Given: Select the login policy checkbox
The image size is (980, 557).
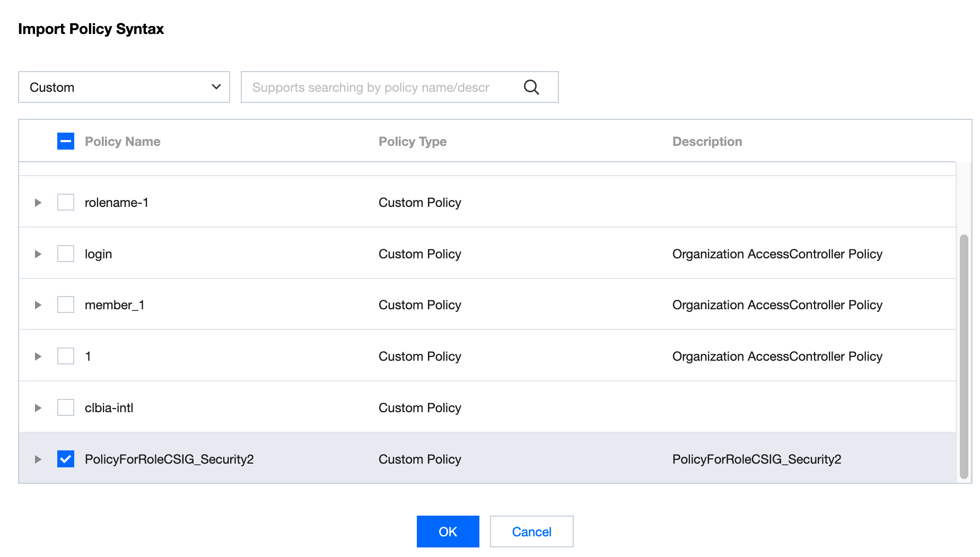Looking at the screenshot, I should pos(66,254).
